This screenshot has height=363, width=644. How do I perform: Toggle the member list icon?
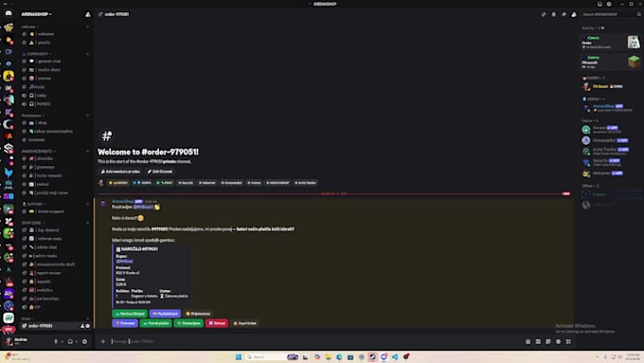point(574,14)
